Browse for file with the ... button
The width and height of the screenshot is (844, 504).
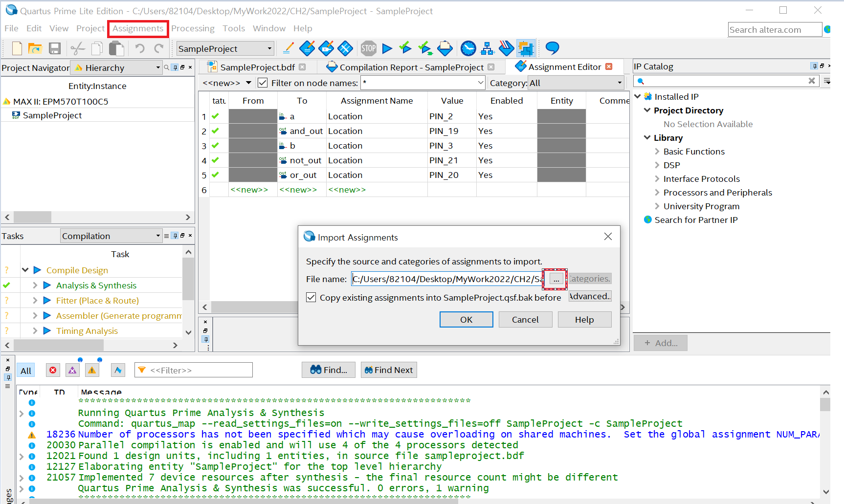click(556, 279)
